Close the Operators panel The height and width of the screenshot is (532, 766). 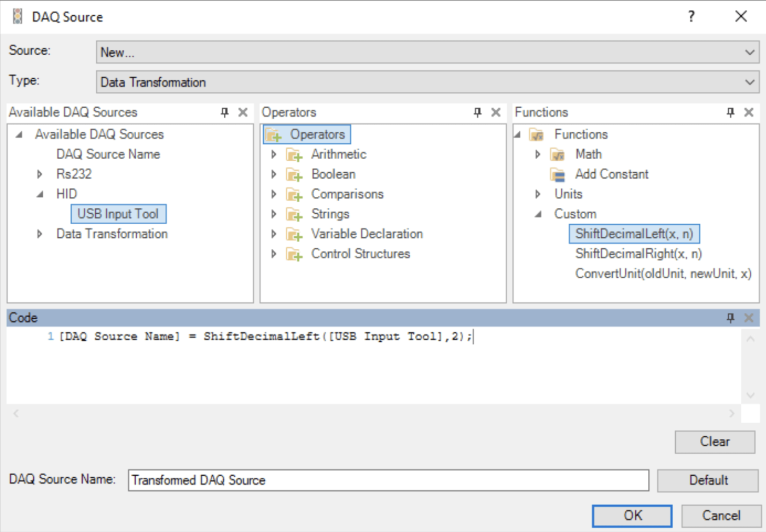pos(496,112)
